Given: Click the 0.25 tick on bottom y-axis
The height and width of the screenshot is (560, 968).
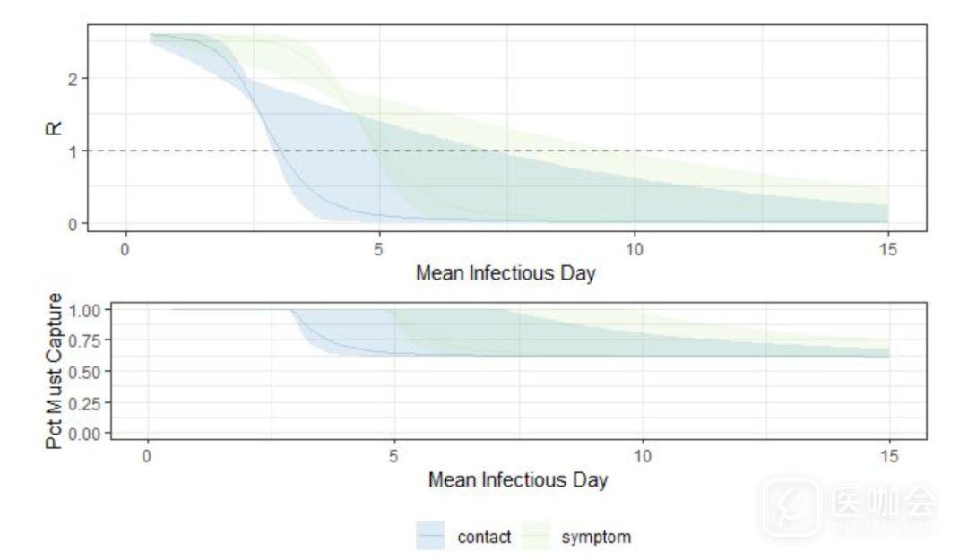Looking at the screenshot, I should coord(94,402).
